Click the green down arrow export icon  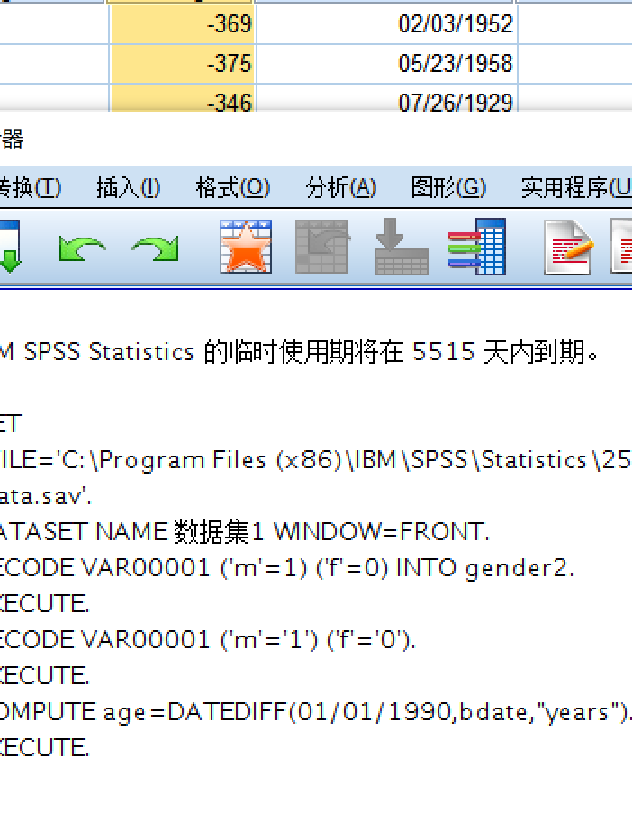tap(10, 247)
